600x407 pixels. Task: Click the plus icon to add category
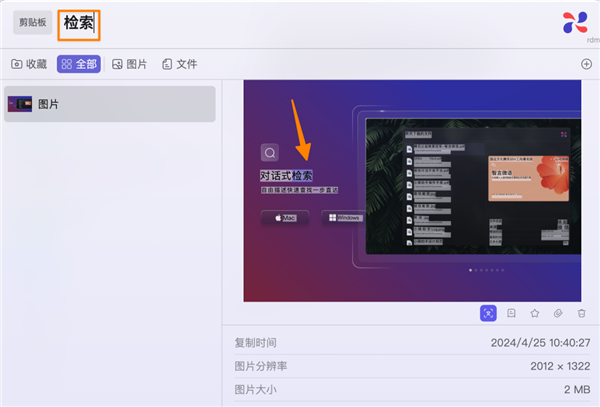(586, 64)
